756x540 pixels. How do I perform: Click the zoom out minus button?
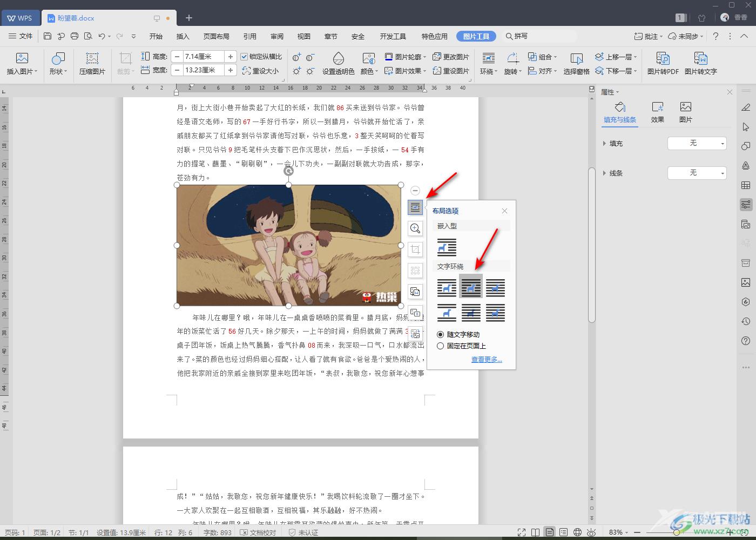pos(638,532)
